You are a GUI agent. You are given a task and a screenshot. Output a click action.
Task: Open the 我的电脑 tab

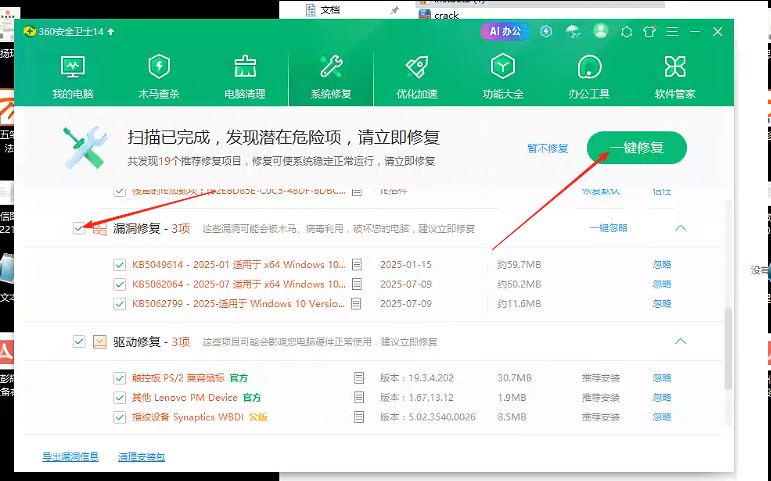coord(73,77)
